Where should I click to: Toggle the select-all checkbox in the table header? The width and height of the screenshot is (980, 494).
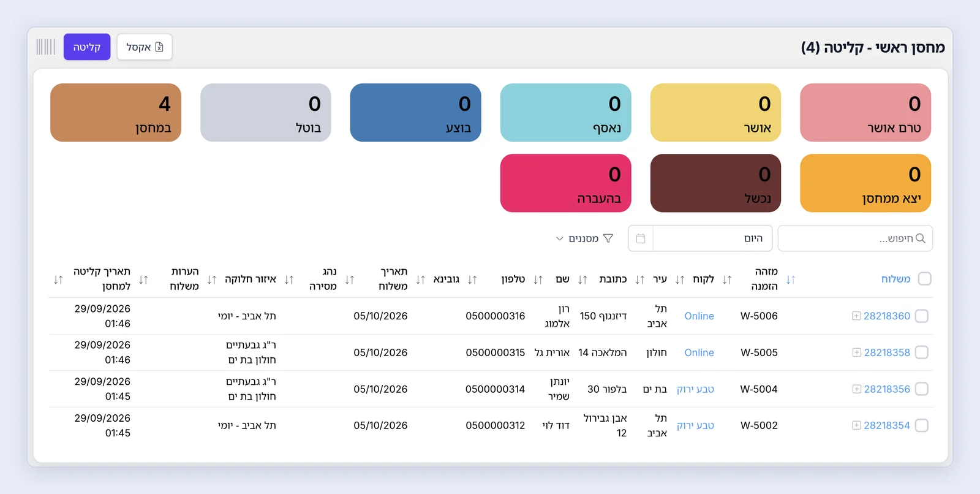coord(925,279)
